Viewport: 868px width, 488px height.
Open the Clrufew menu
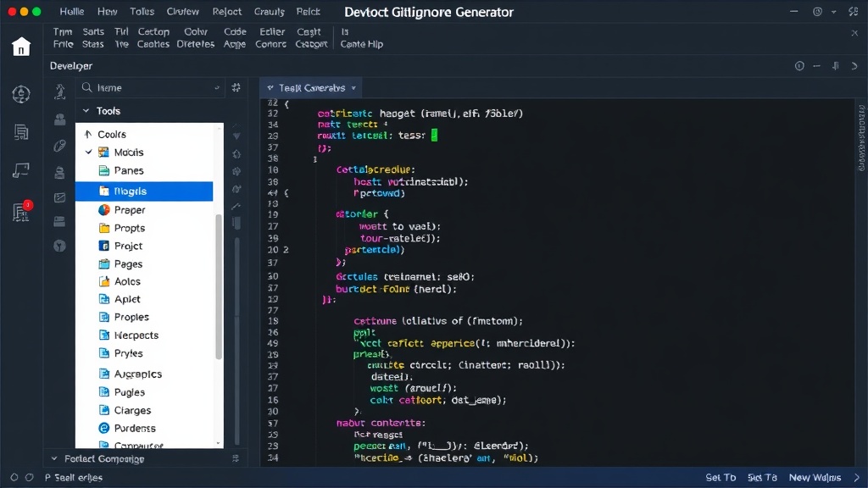click(183, 12)
